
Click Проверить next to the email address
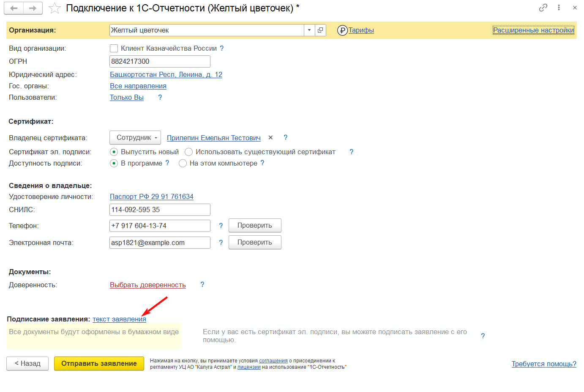tap(255, 242)
